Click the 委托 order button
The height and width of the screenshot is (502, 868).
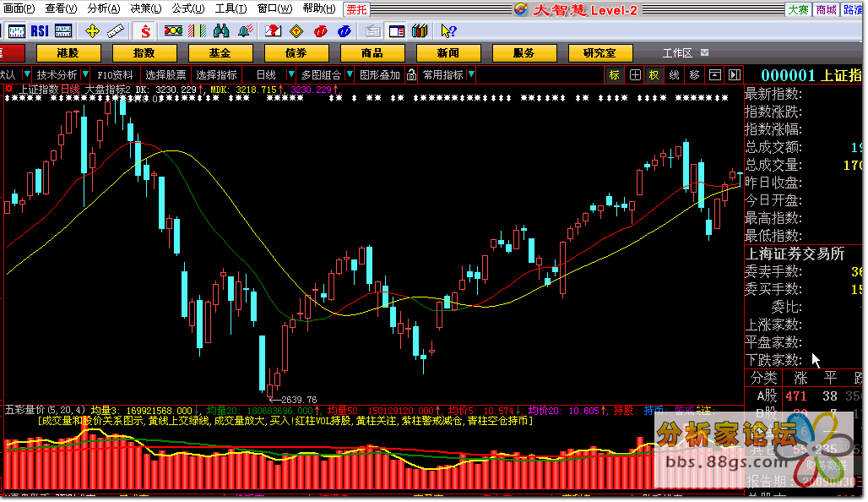pyautogui.click(x=356, y=9)
